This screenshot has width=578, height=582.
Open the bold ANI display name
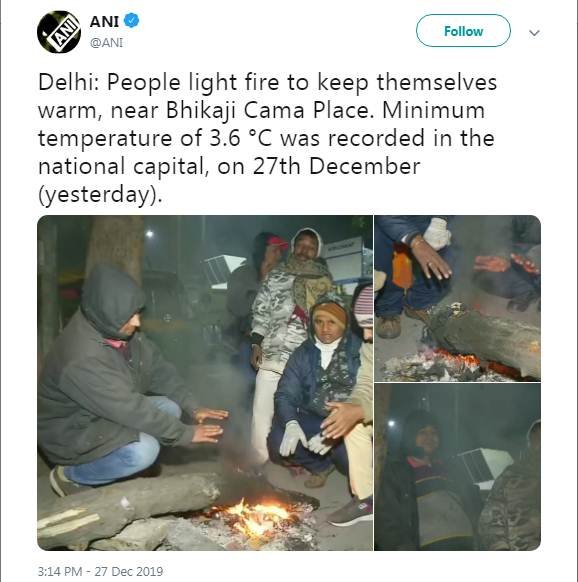pyautogui.click(x=104, y=22)
